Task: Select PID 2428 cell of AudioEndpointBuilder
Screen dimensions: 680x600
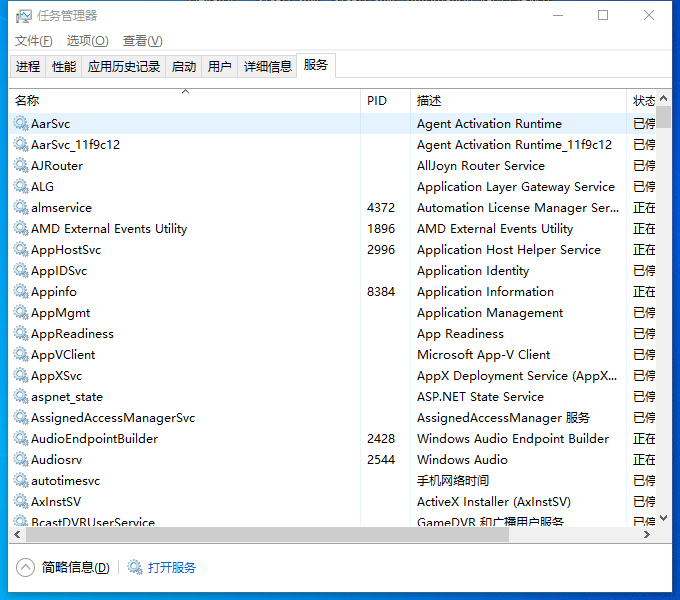Action: coord(381,439)
